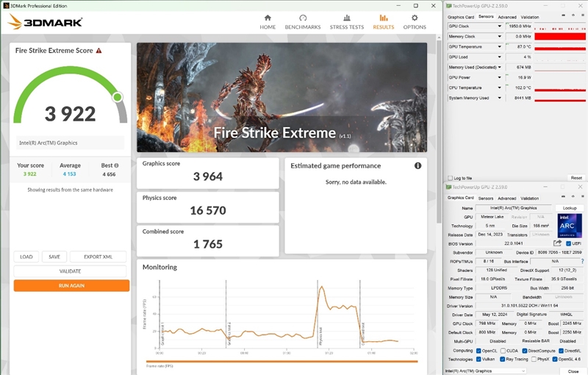Go to HOME in 3DMark navigation

(x=268, y=22)
